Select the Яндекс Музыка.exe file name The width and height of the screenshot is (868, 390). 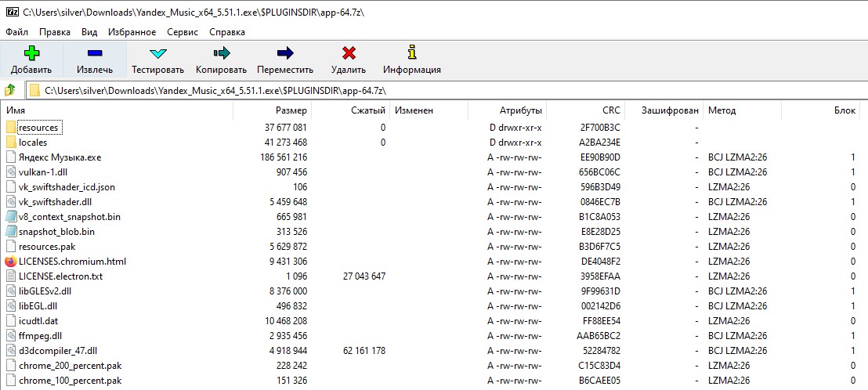click(60, 157)
